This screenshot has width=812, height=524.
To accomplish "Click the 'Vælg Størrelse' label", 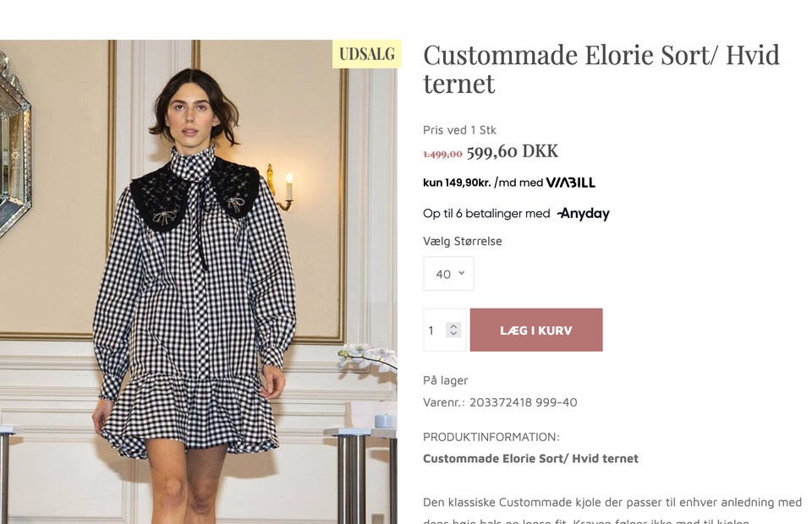I will click(x=463, y=241).
